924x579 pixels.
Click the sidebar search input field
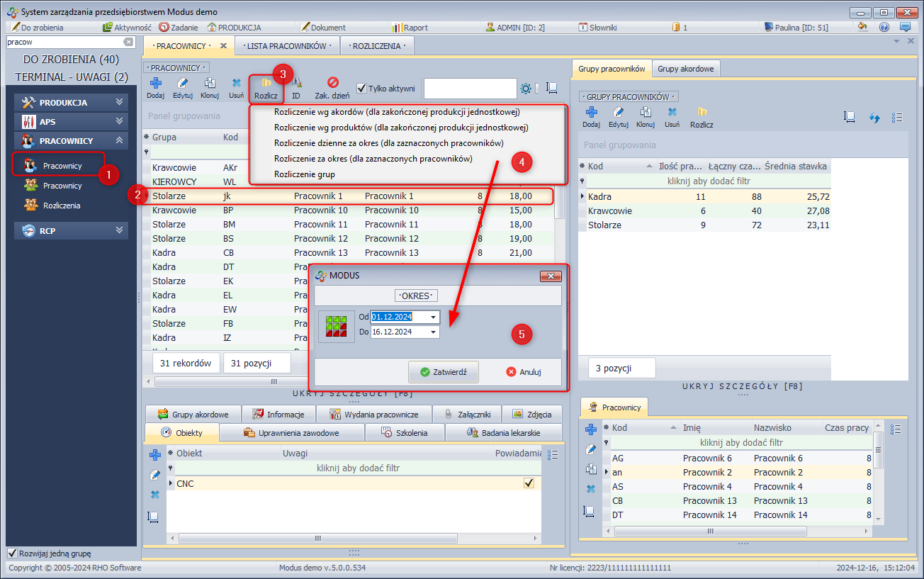pos(59,43)
